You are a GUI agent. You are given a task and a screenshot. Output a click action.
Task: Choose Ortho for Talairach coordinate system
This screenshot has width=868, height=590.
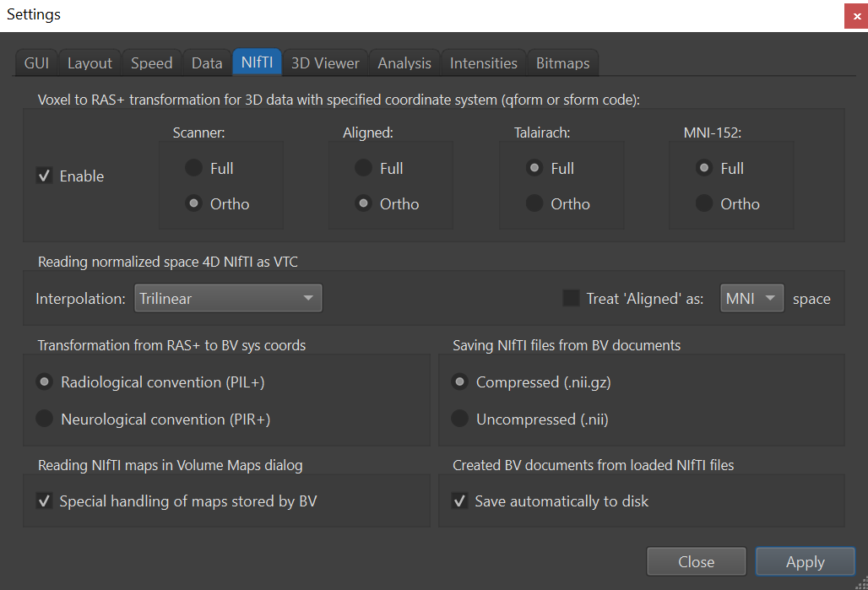tap(534, 203)
